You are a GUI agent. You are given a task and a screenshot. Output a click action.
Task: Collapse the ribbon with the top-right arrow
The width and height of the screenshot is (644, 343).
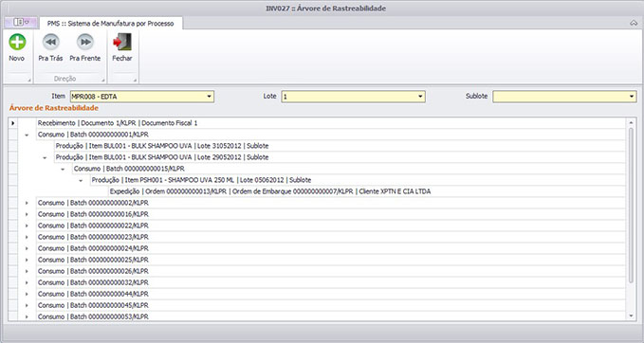[634, 24]
